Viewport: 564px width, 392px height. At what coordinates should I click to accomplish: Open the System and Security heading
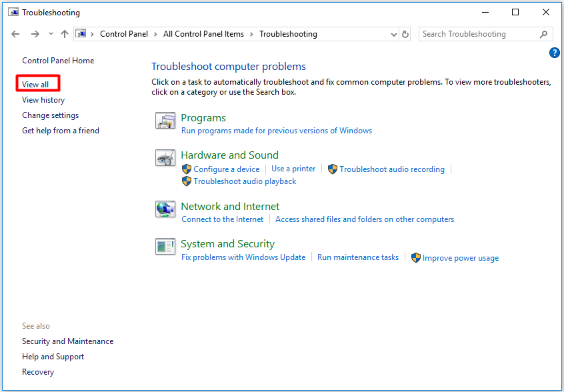227,244
